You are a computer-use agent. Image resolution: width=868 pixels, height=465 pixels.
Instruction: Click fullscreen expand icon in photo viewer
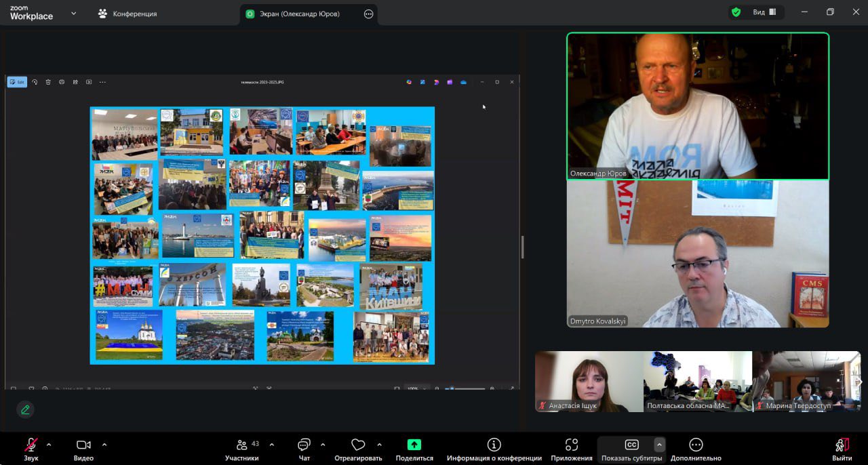pyautogui.click(x=511, y=388)
